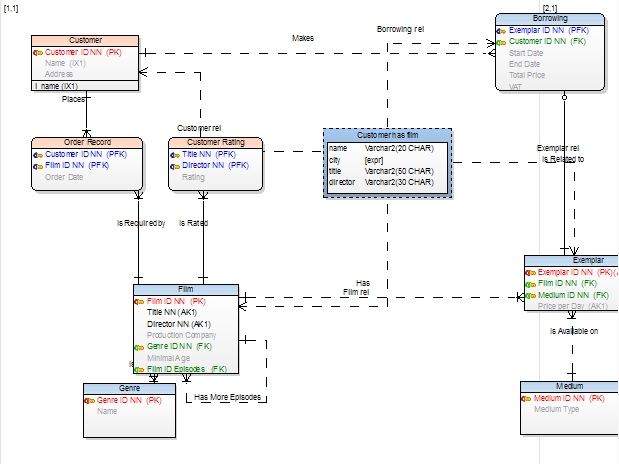Click the key icon beside Exemplar ID in Borrowing
The height and width of the screenshot is (464, 619).
tap(501, 31)
